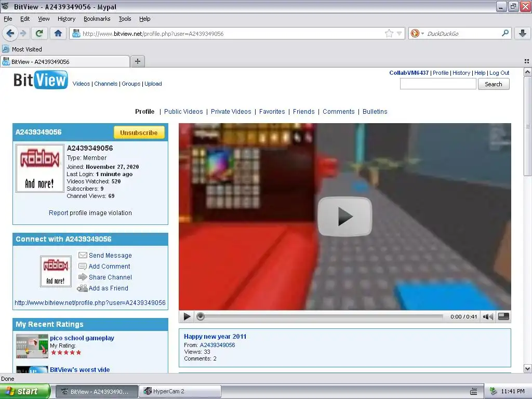This screenshot has height=399, width=532.
Task: Toggle fullscreen with player screen icon
Action: click(503, 316)
